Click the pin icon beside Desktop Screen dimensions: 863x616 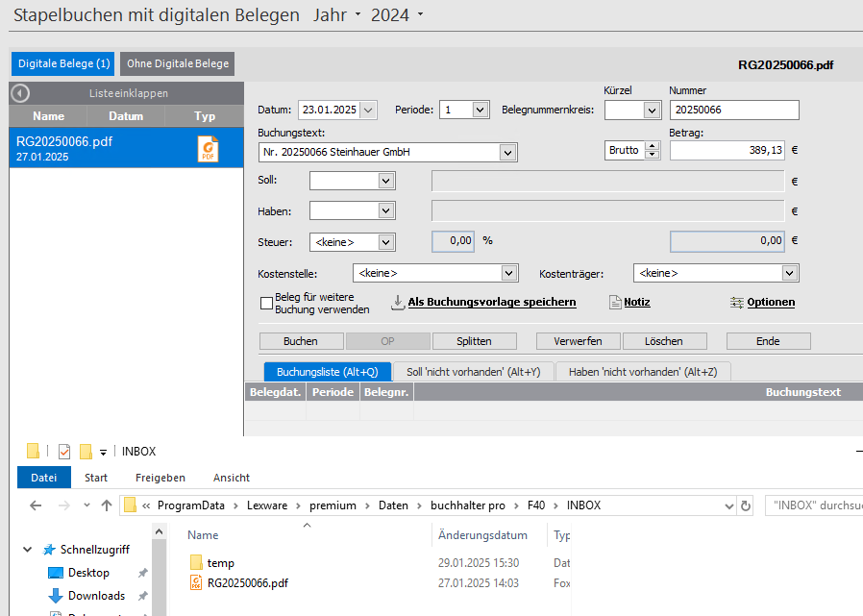tap(142, 573)
